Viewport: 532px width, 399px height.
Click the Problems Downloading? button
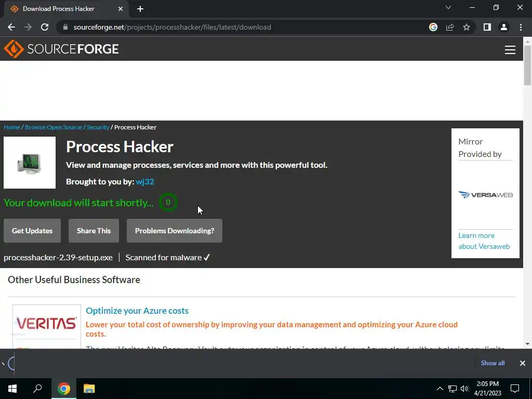pyautogui.click(x=175, y=231)
